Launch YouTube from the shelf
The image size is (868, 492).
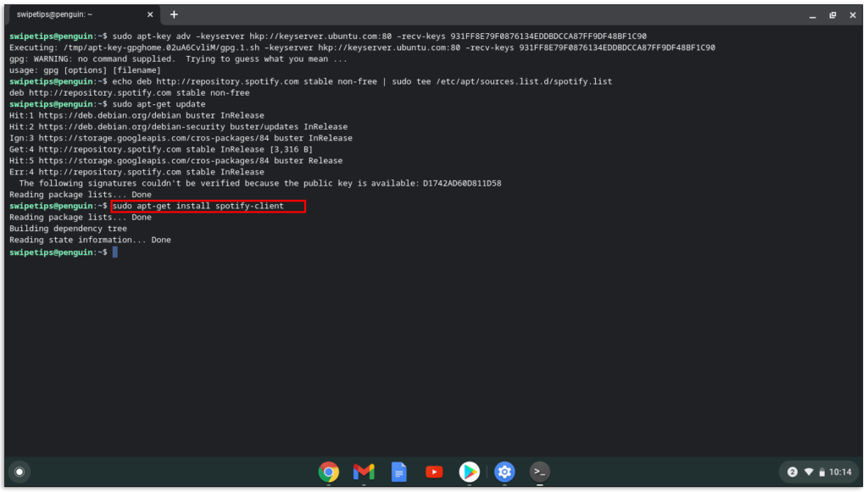(434, 472)
